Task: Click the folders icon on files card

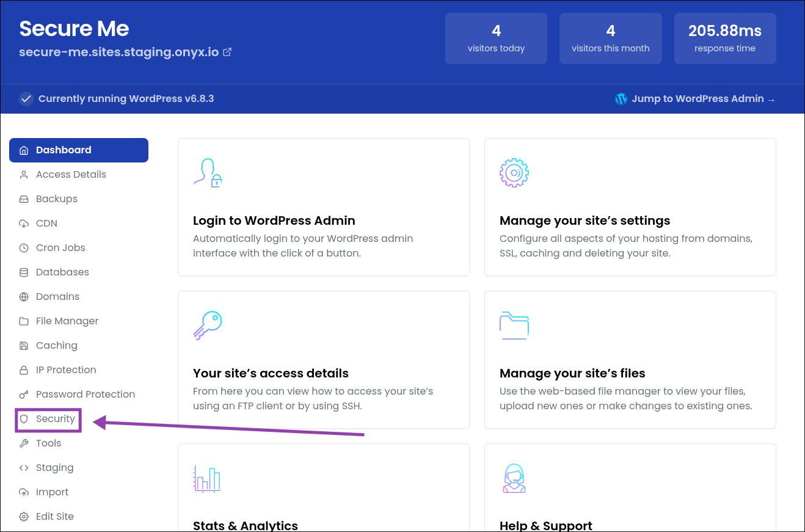Action: point(514,325)
